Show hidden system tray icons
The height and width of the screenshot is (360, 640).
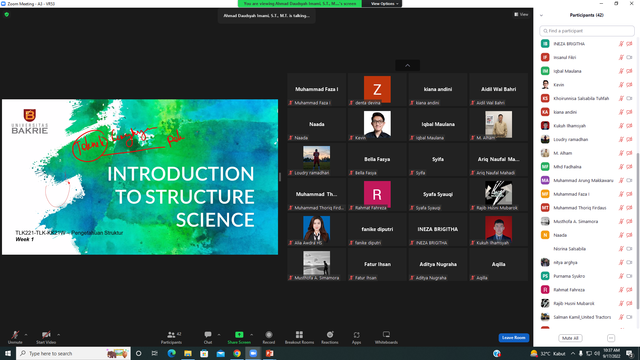573,353
